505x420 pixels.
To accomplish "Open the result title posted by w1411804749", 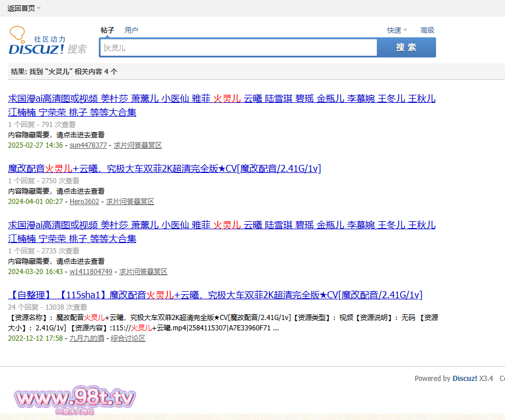I will tap(221, 225).
